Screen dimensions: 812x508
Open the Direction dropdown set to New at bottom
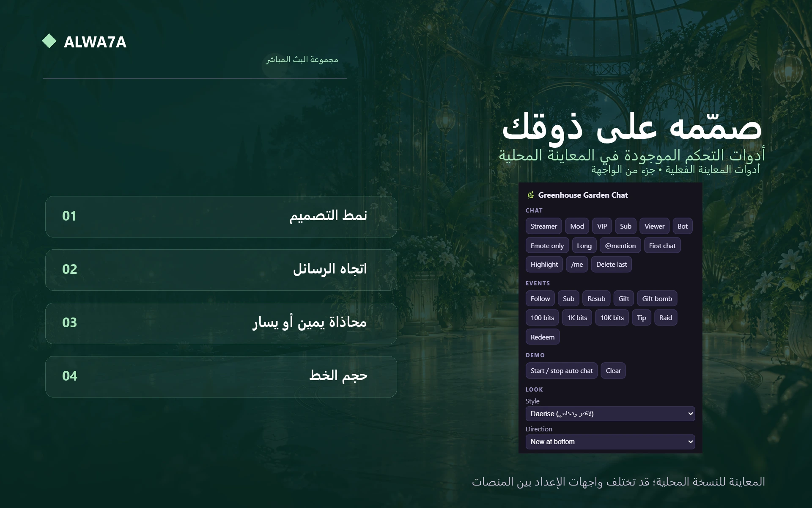click(610, 442)
